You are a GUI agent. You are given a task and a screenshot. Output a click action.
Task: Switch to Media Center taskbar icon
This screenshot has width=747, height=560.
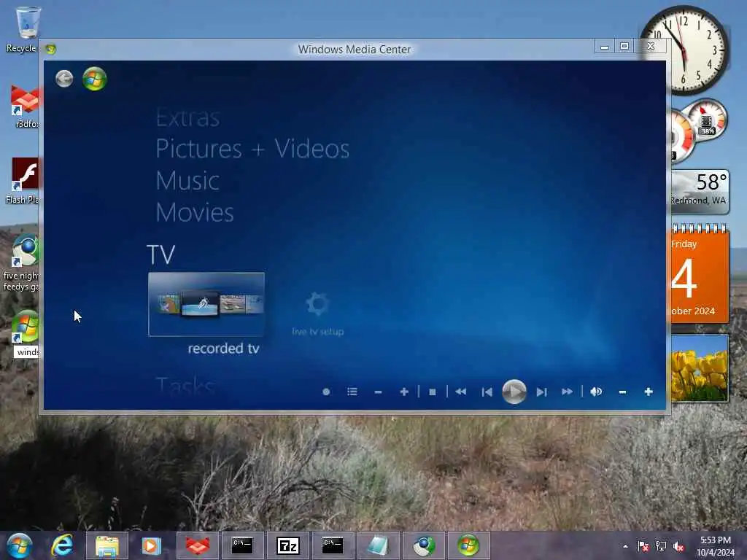468,545
